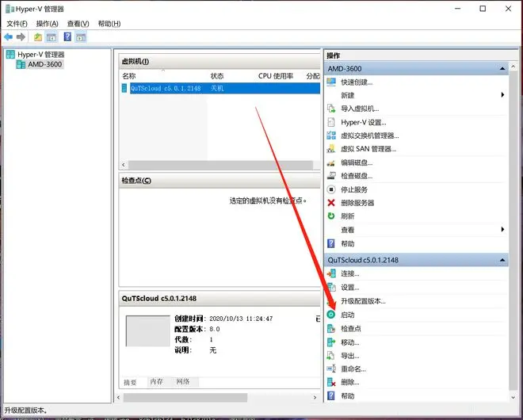523x420 pixels.
Task: Select QuTScloud c5.0.1.2148 virtual machine row
Action: coord(221,88)
